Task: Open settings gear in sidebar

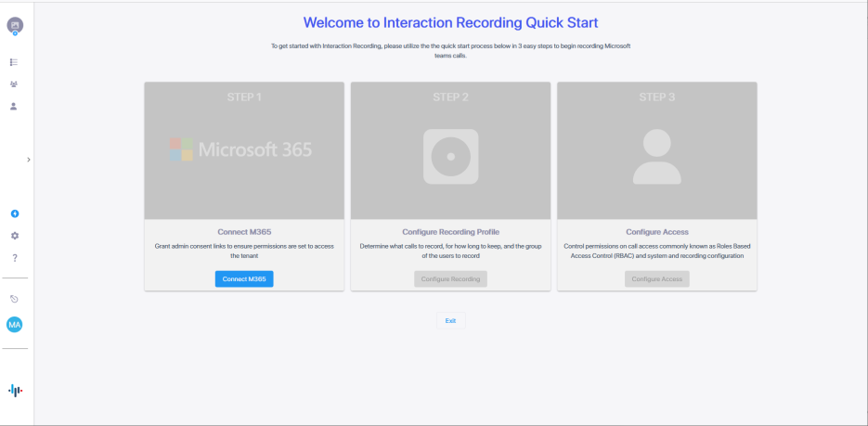Action: tap(15, 236)
